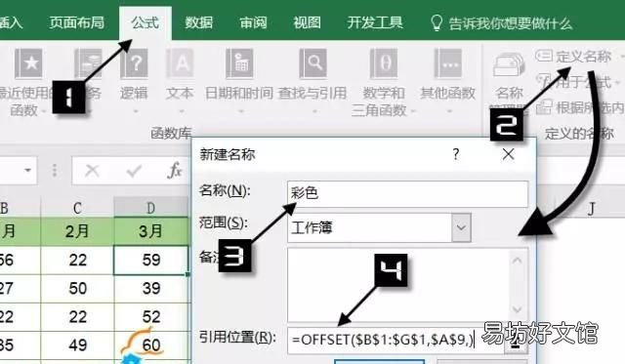Click the 引用位置 field with OFFSET formula
This screenshot has width=625, height=364.
coord(396,341)
